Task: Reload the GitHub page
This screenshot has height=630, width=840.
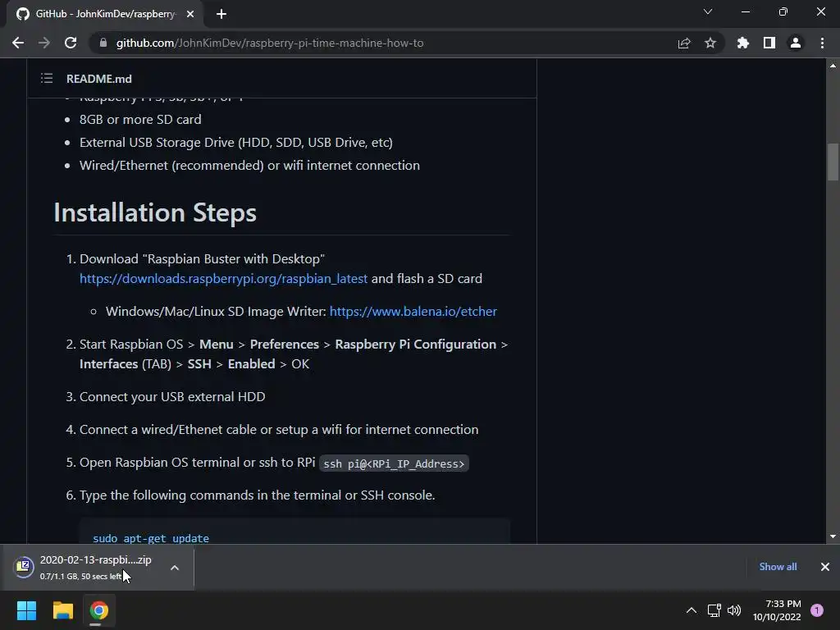Action: pos(71,43)
